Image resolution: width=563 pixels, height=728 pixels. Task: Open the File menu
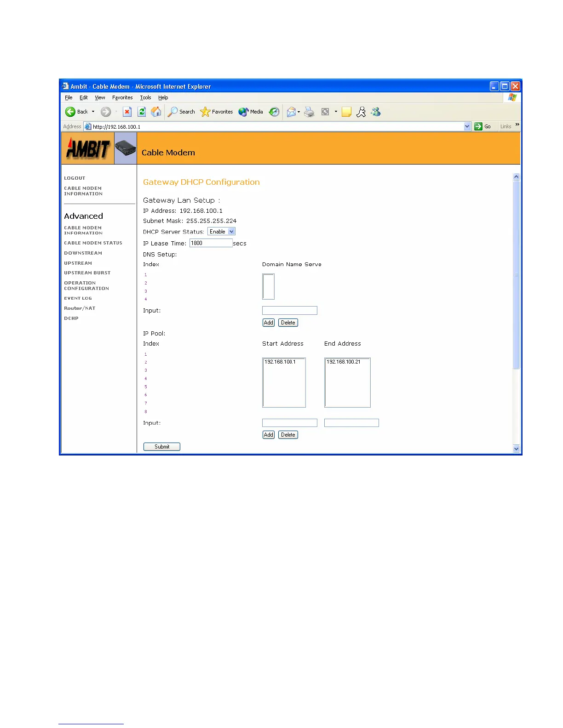69,97
